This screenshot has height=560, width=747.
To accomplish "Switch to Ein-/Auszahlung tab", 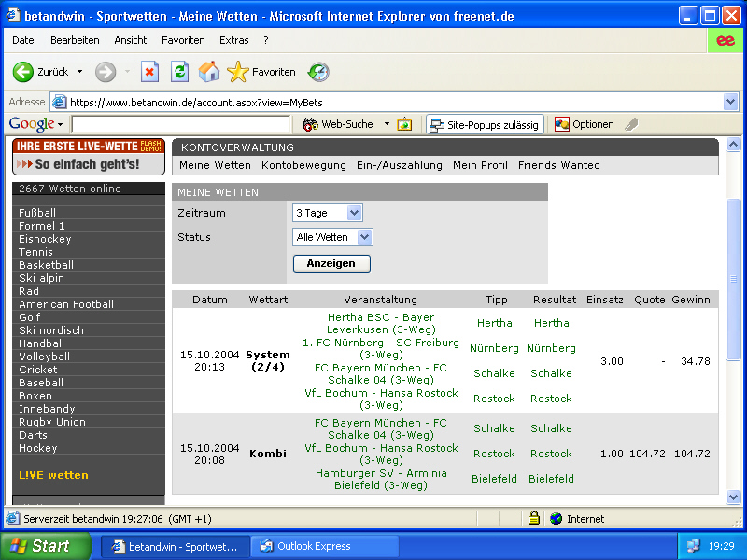I will point(400,165).
